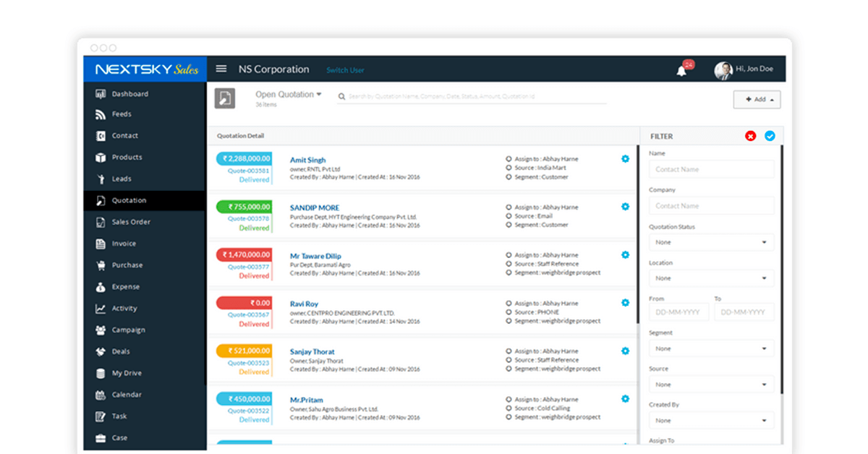The width and height of the screenshot is (868, 454).
Task: Click the red clear filter icon
Action: pos(751,136)
